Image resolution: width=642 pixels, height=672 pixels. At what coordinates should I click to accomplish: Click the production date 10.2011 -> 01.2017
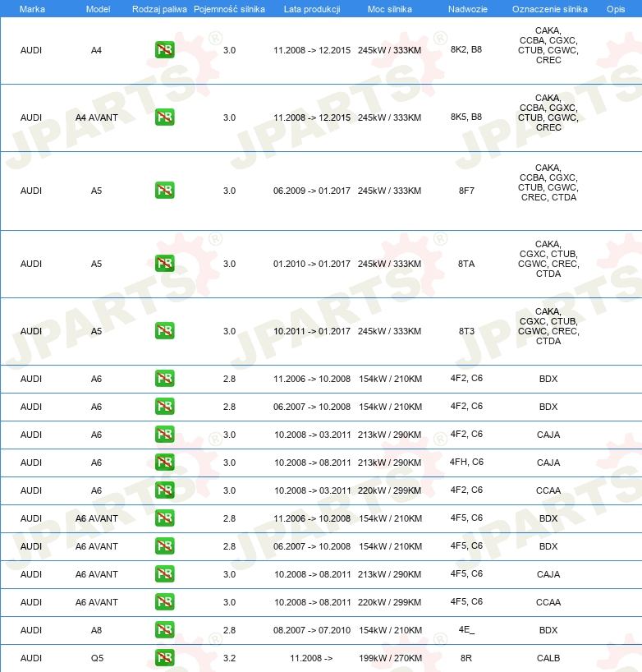click(x=312, y=331)
